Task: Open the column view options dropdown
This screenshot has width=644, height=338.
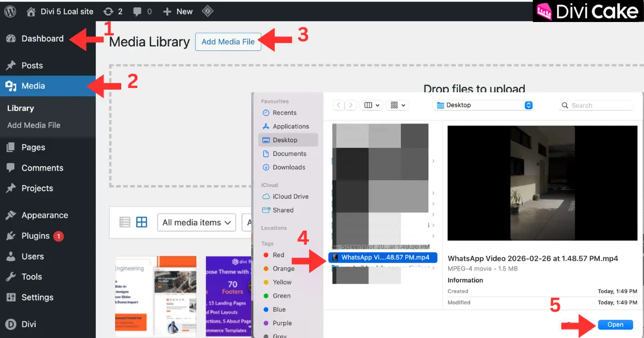Action: 371,105
